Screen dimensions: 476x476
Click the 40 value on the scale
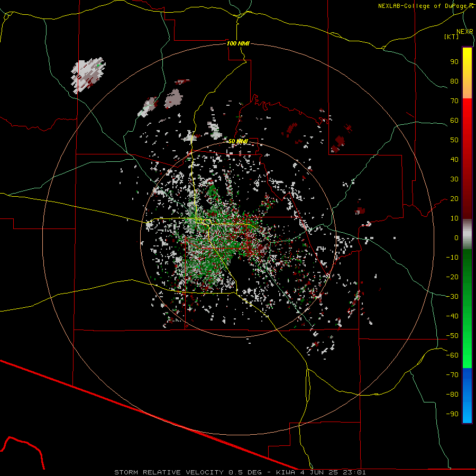point(454,160)
